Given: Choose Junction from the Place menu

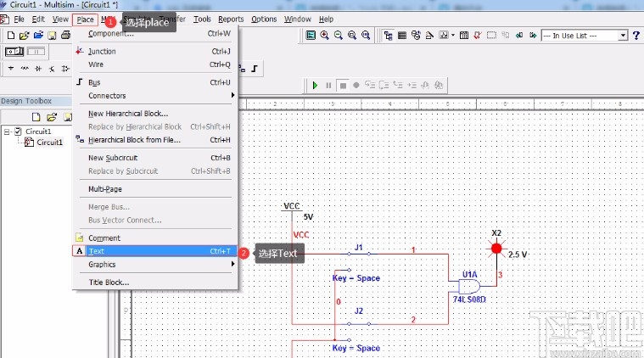Looking at the screenshot, I should (156, 51).
